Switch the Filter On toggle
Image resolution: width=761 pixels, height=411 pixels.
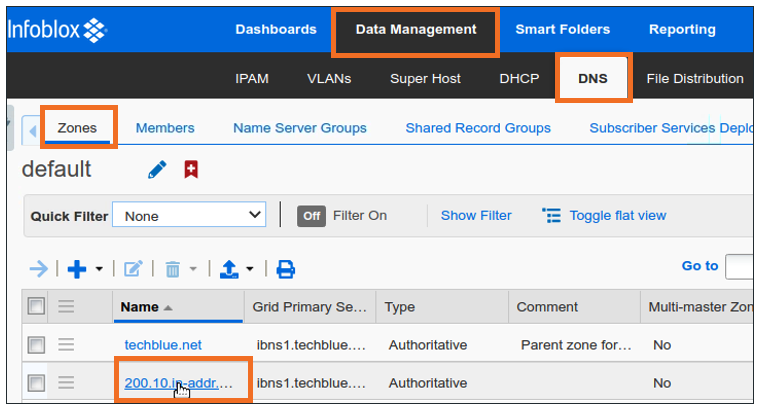click(x=312, y=216)
